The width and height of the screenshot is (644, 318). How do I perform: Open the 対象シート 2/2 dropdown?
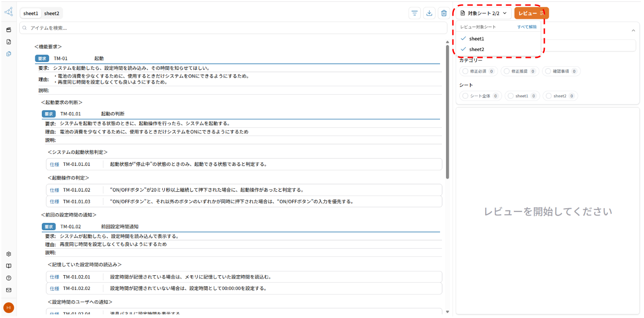click(x=485, y=13)
